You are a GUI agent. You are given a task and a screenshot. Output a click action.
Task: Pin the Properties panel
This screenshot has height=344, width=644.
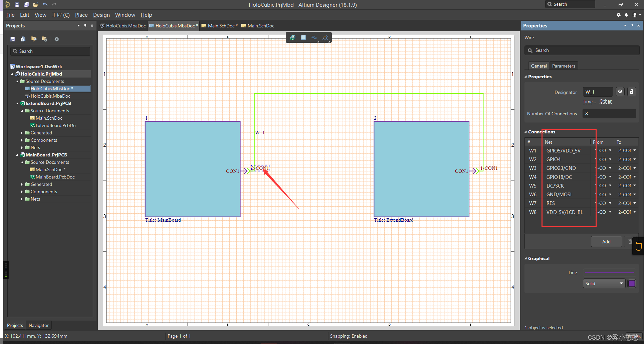[x=632, y=26]
